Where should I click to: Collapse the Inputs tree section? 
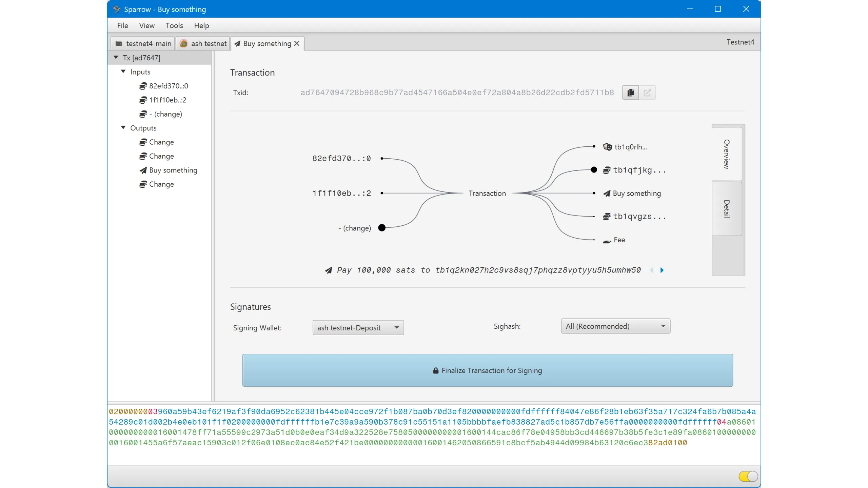pyautogui.click(x=123, y=72)
